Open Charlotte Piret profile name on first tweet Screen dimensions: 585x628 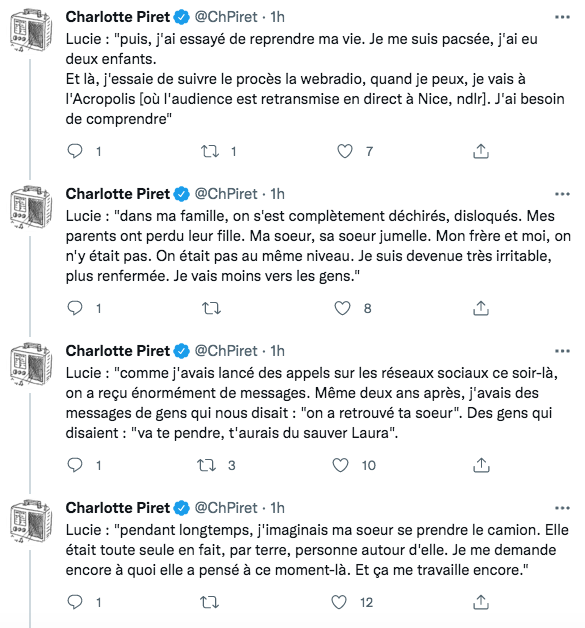tap(118, 17)
